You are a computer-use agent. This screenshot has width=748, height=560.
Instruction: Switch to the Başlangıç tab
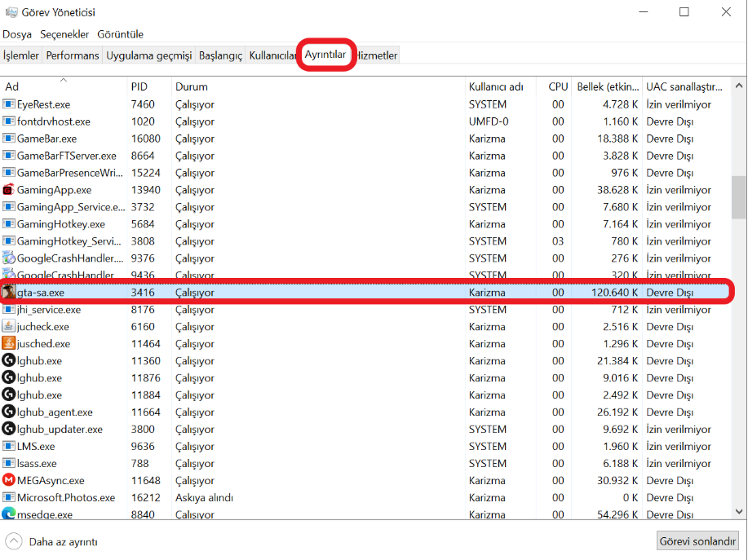pyautogui.click(x=220, y=55)
